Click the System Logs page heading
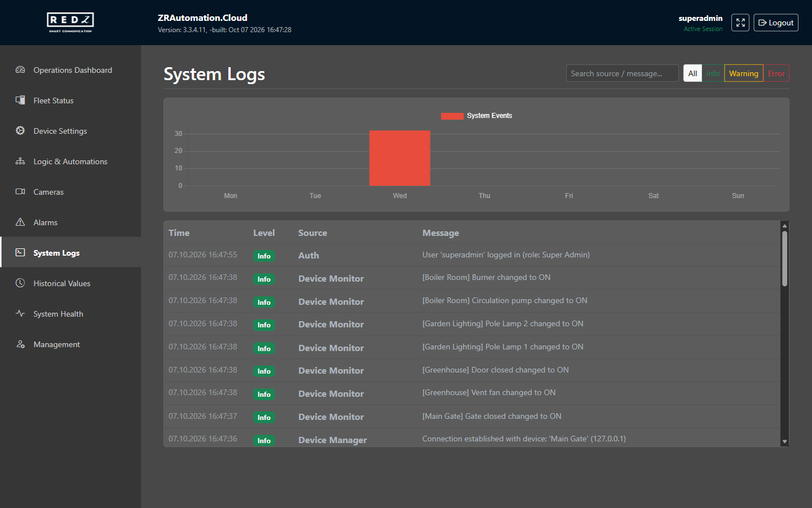The image size is (812, 508). tap(214, 75)
